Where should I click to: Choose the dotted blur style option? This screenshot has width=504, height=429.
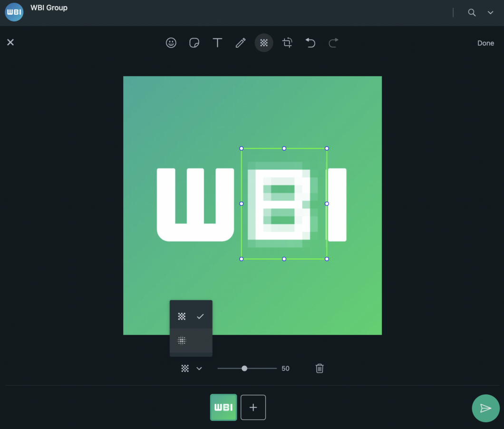(191, 341)
